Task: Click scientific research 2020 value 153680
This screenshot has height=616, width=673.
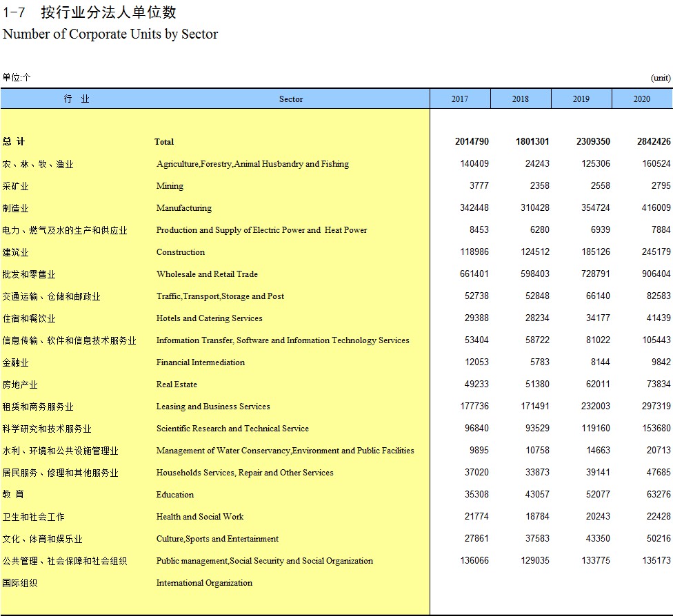Action: coord(656,428)
